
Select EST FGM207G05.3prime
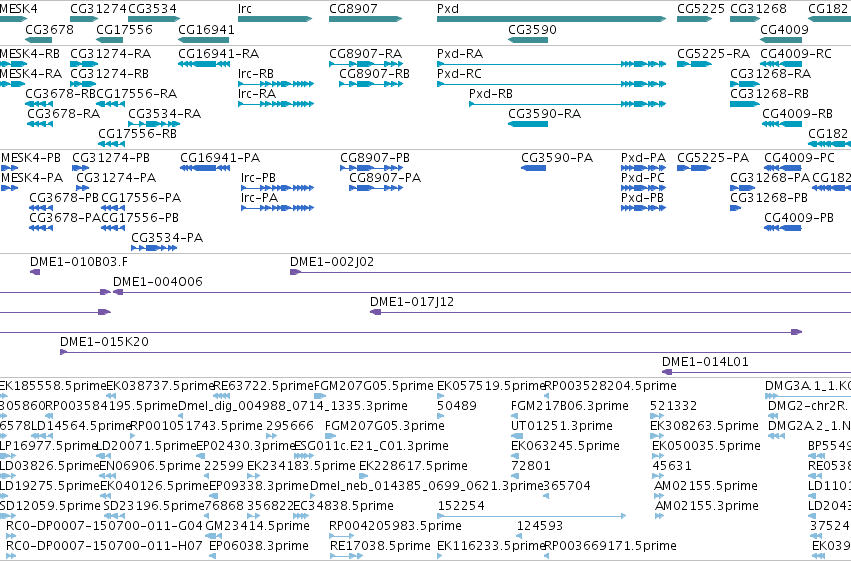385,426
